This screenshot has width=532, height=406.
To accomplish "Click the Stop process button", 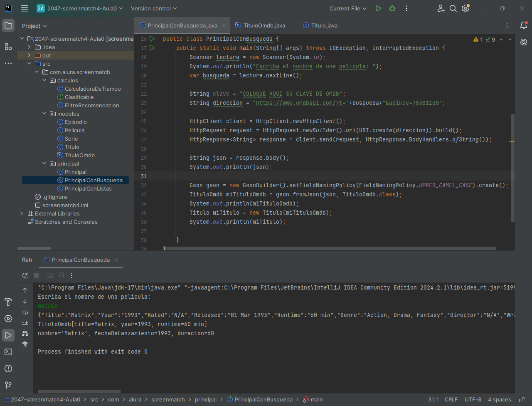I will point(36,275).
